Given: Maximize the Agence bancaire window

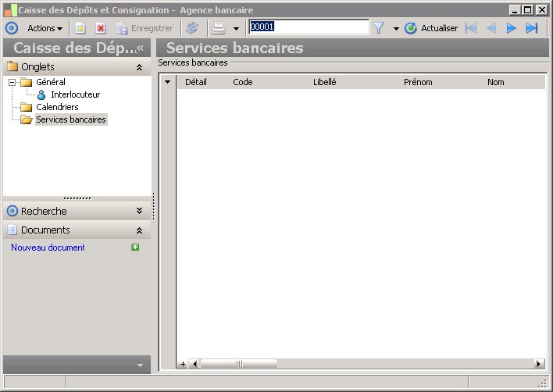Looking at the screenshot, I should tap(528, 10).
